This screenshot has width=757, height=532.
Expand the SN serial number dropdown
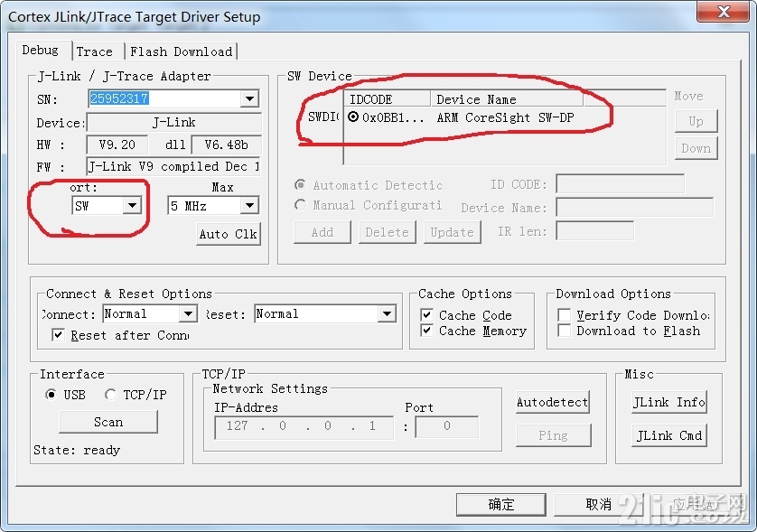[x=249, y=99]
